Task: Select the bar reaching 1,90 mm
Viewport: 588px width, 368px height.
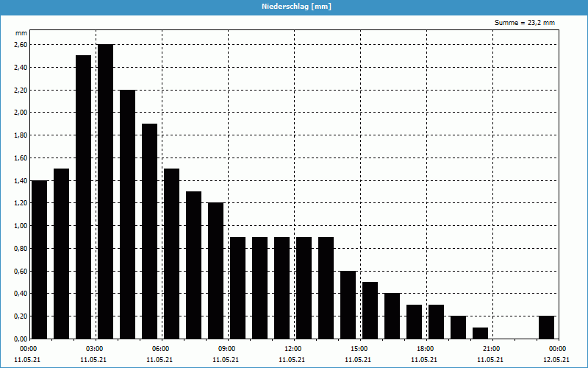Action: click(x=150, y=231)
